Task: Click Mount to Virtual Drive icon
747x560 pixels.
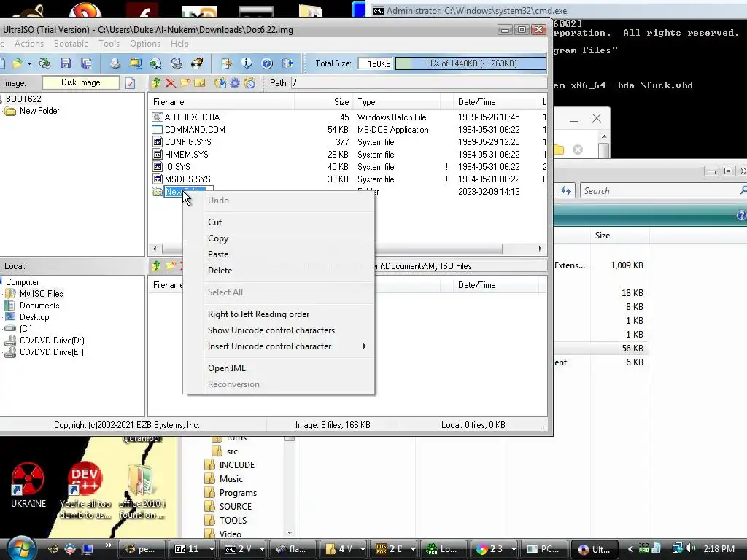Action: point(177,63)
